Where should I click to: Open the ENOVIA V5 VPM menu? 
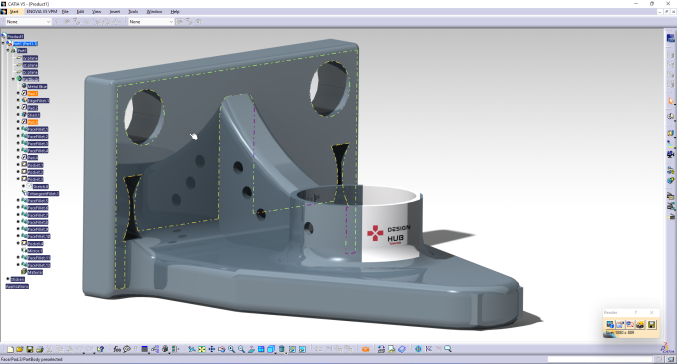tap(41, 12)
